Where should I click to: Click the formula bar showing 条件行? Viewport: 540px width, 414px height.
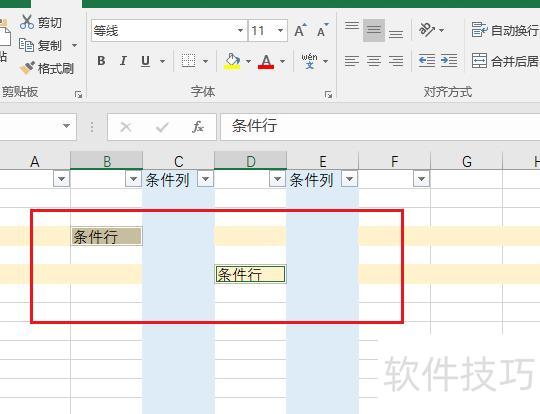[380, 126]
